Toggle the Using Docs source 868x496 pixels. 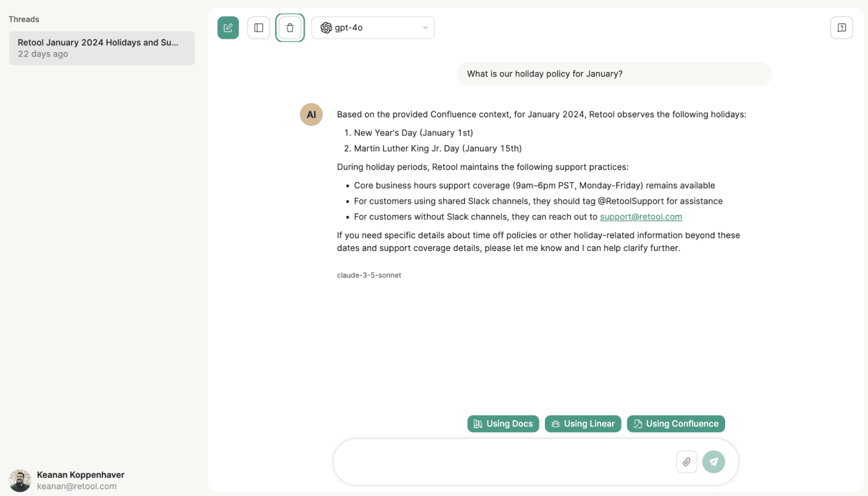pos(503,423)
